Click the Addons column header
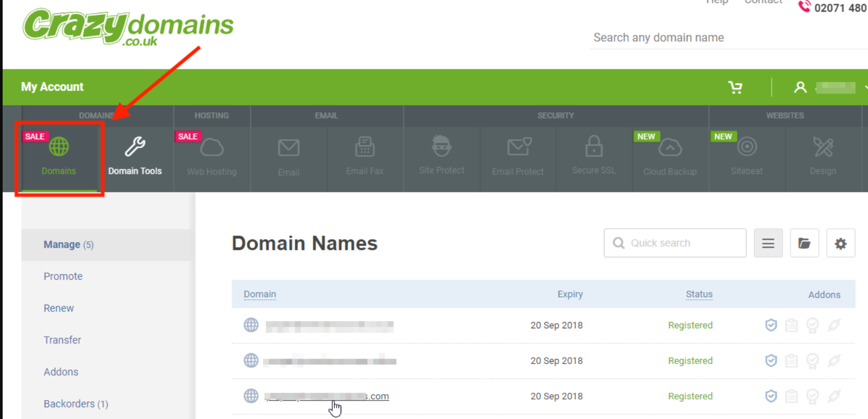The image size is (868, 419). pos(824,295)
